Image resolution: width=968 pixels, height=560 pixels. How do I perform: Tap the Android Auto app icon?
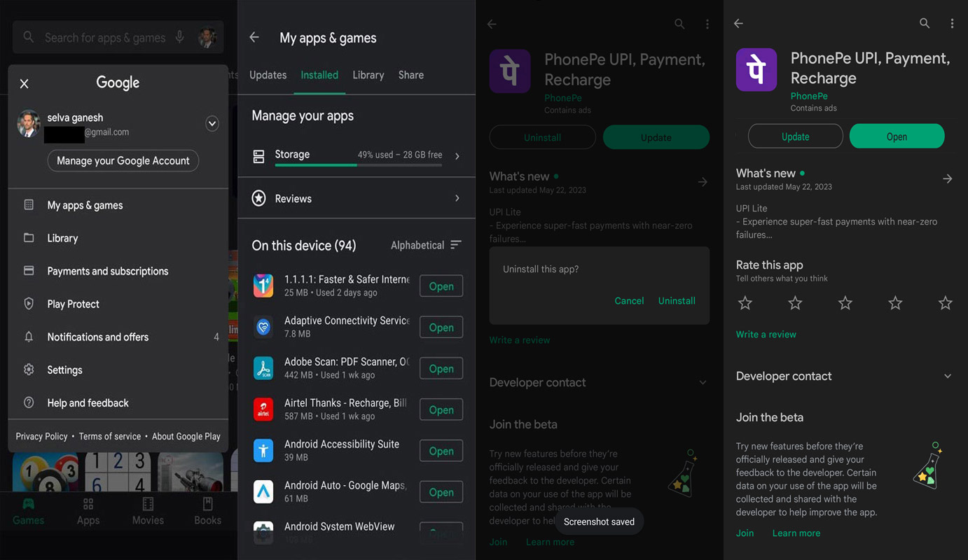263,492
